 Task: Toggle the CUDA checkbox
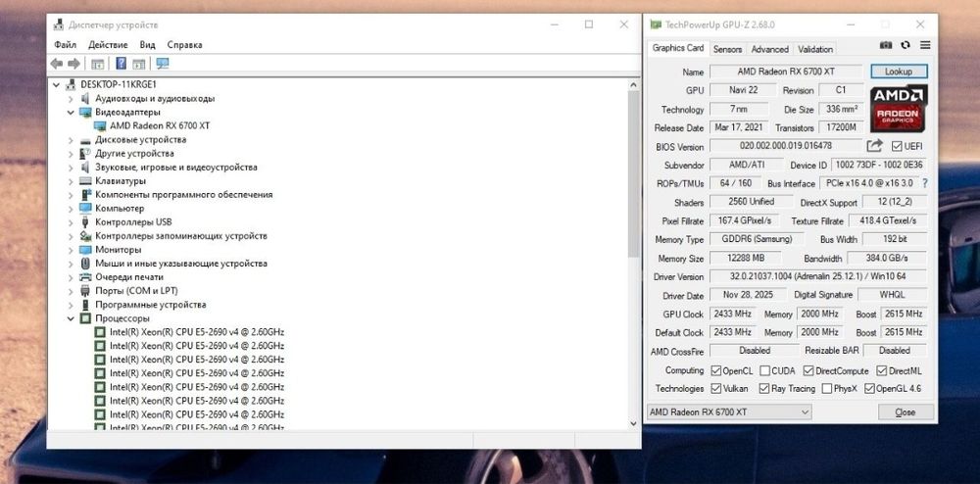point(764,370)
